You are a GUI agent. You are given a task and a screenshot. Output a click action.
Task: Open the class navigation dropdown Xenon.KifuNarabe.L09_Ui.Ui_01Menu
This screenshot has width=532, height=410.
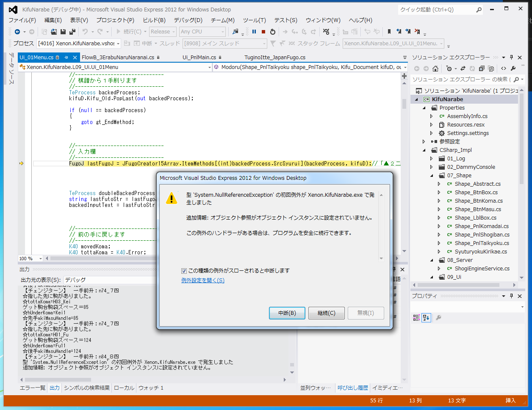pos(116,67)
